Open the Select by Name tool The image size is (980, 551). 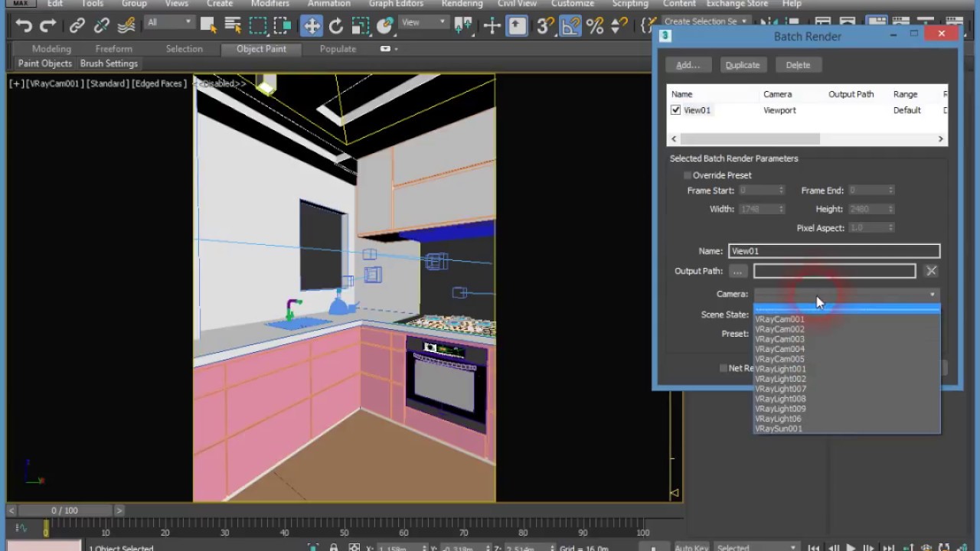click(x=233, y=26)
